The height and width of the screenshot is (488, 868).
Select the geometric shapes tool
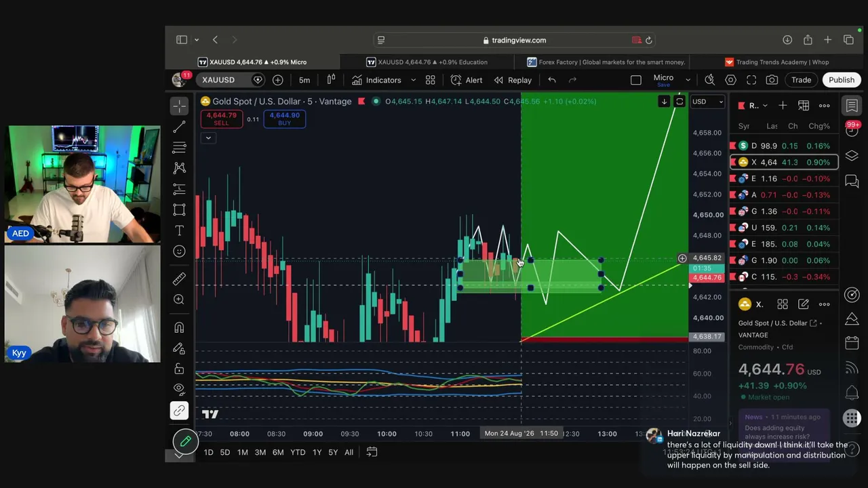point(180,209)
